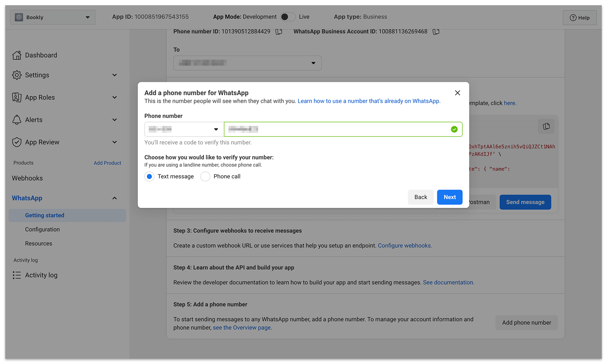Viewport: 607px width, 364px height.
Task: Copy the WhatsApp Business Account ID
Action: pos(436,32)
